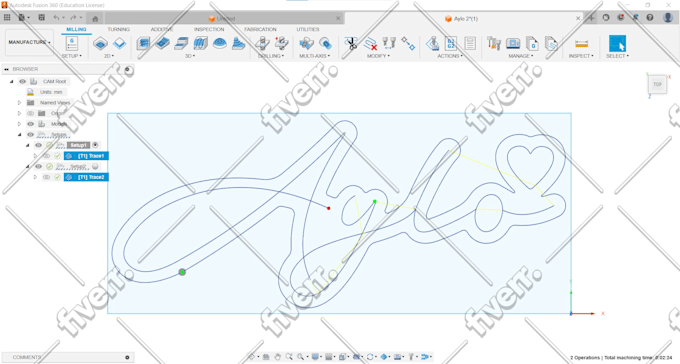
Task: Select the Replace Tool icon
Action: point(389,43)
